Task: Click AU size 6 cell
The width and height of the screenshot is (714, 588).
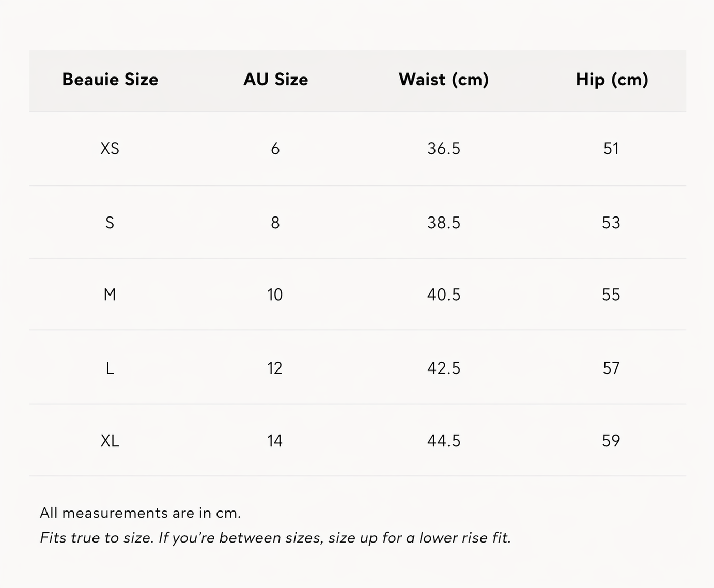Action: coord(275,149)
